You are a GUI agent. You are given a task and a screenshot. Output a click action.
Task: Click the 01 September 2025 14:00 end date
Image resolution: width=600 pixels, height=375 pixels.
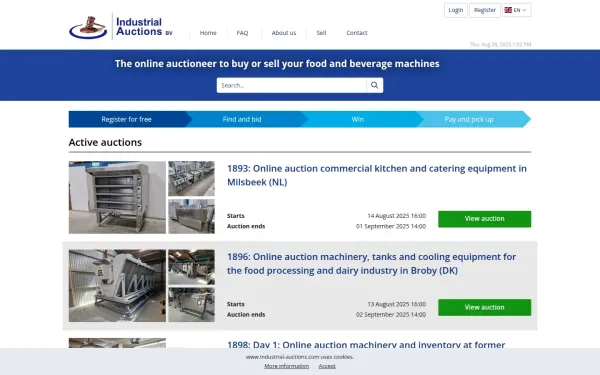(391, 227)
